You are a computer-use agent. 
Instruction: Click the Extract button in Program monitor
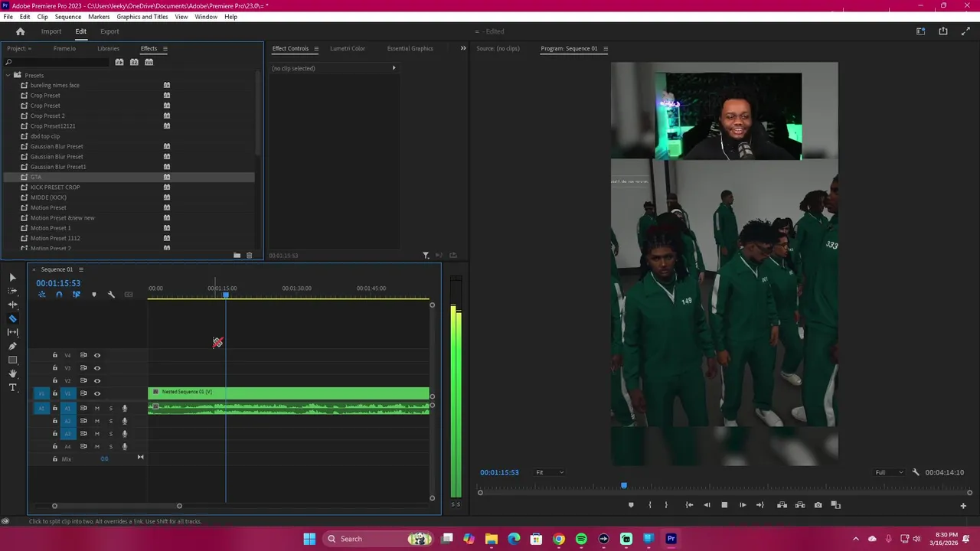click(800, 505)
